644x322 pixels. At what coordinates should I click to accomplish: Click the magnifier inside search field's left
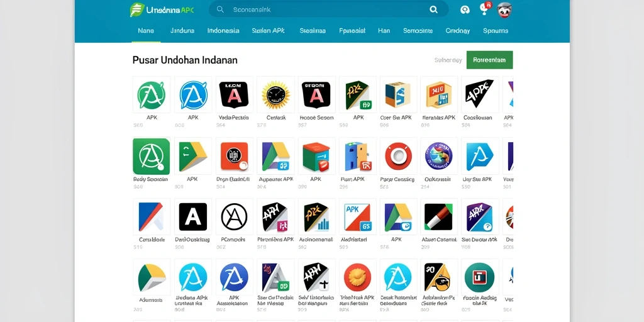(x=221, y=9)
